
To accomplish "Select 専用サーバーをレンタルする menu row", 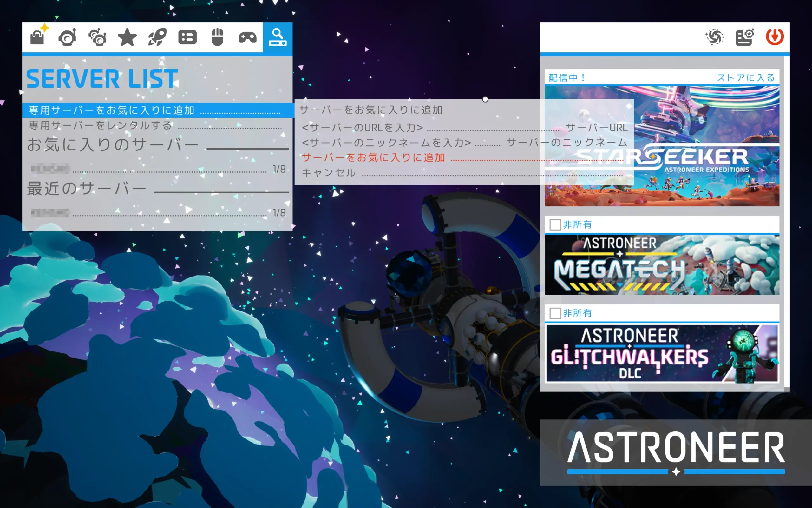I will (x=158, y=125).
